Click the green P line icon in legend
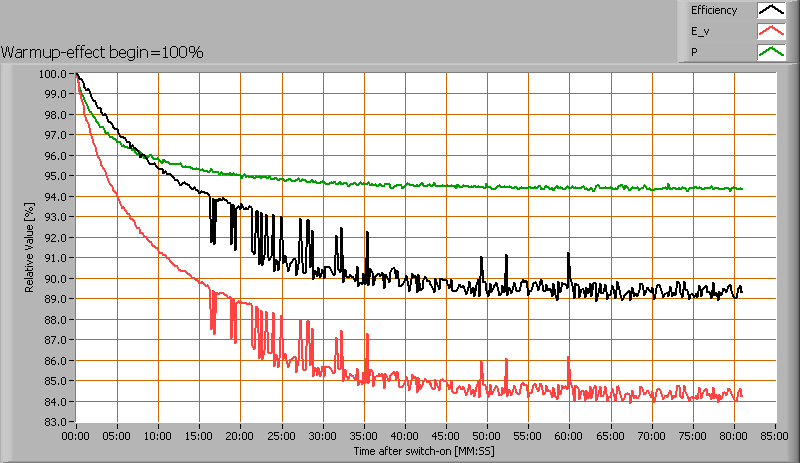800x463 pixels. point(771,52)
